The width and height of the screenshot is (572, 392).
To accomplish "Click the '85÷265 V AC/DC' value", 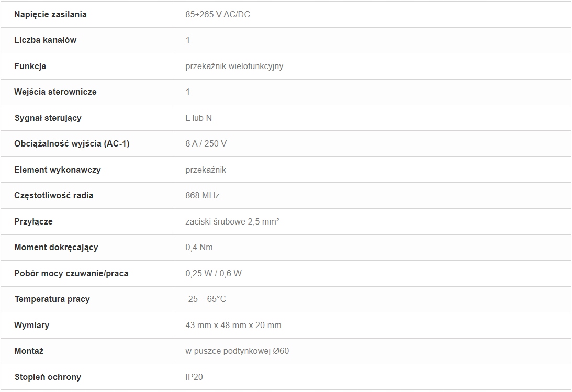I will (218, 14).
